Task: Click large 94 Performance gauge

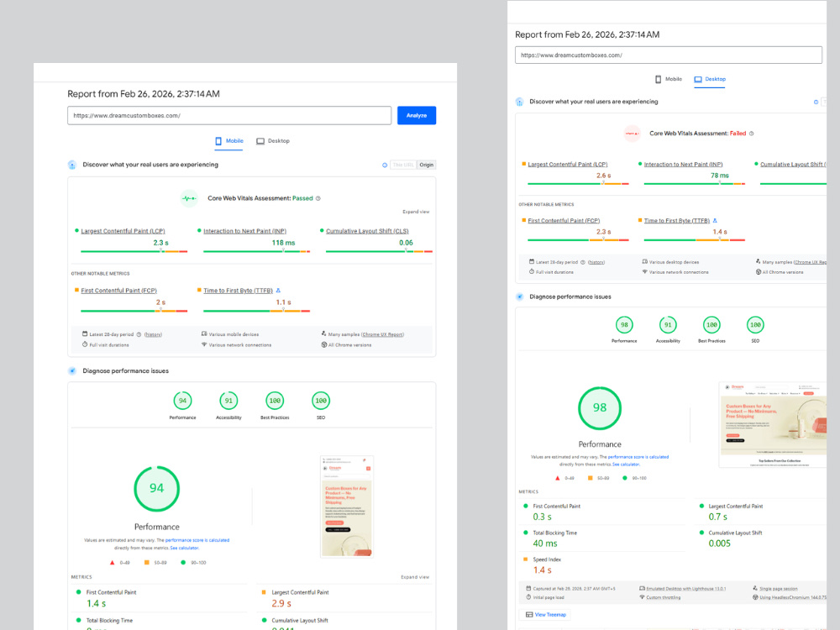Action: click(156, 489)
